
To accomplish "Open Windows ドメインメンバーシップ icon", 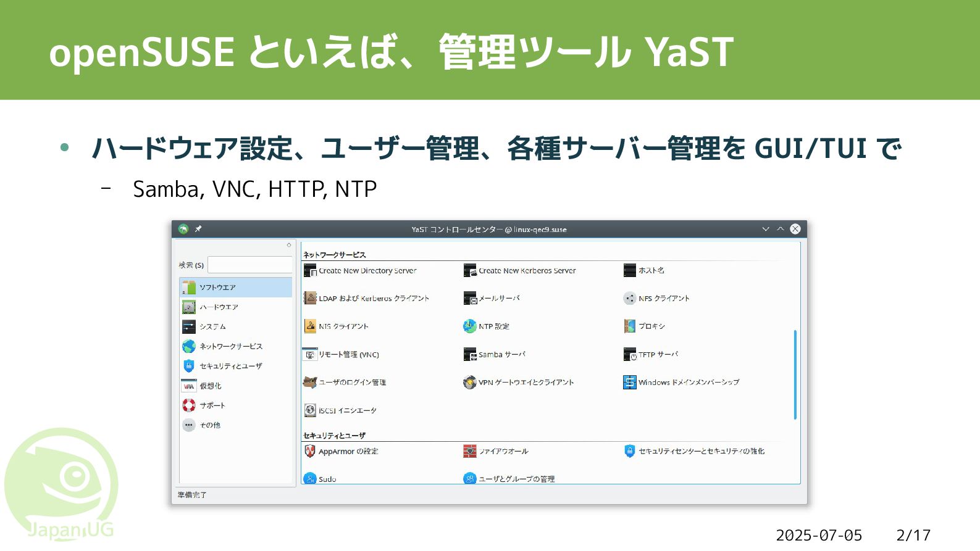I will (x=630, y=382).
